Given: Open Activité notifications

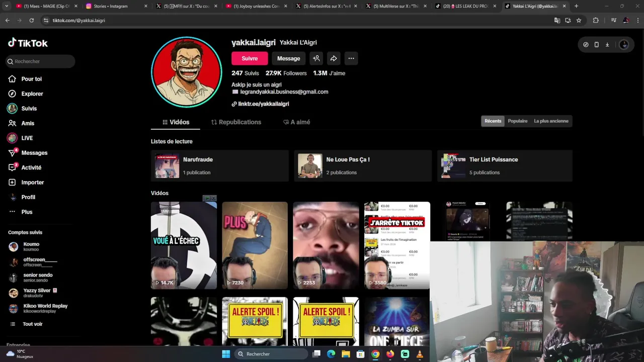Looking at the screenshot, I should [31, 167].
